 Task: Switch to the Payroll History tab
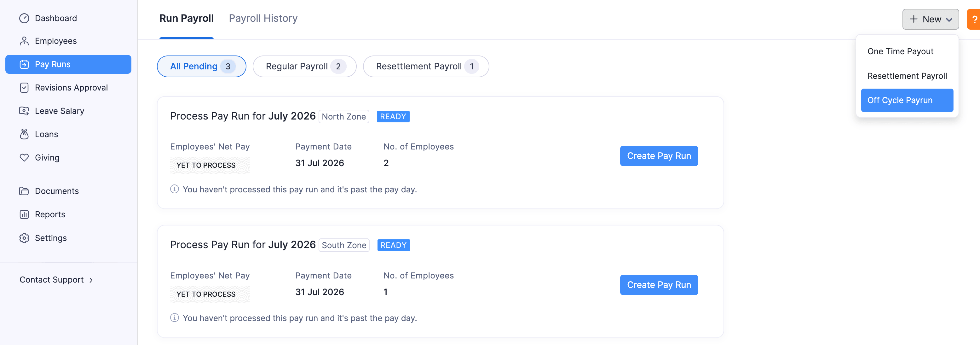pos(263,18)
